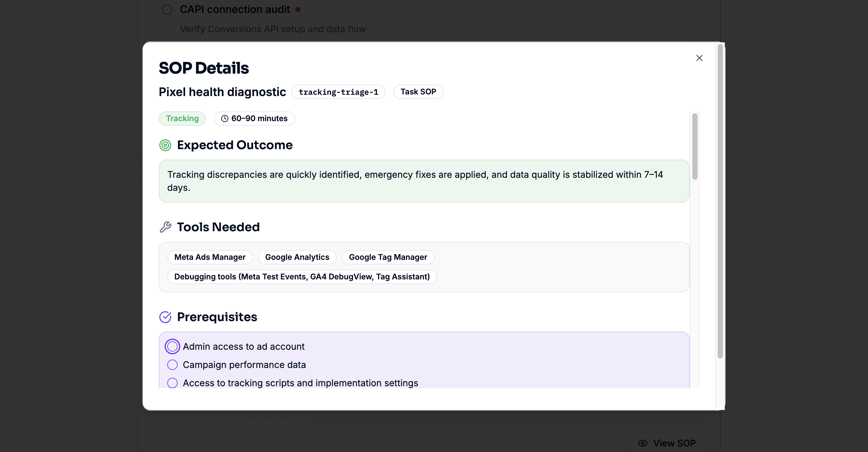Screen dimensions: 868x452
Task: Click red status dot next to CAPI audit
Action: (298, 9)
